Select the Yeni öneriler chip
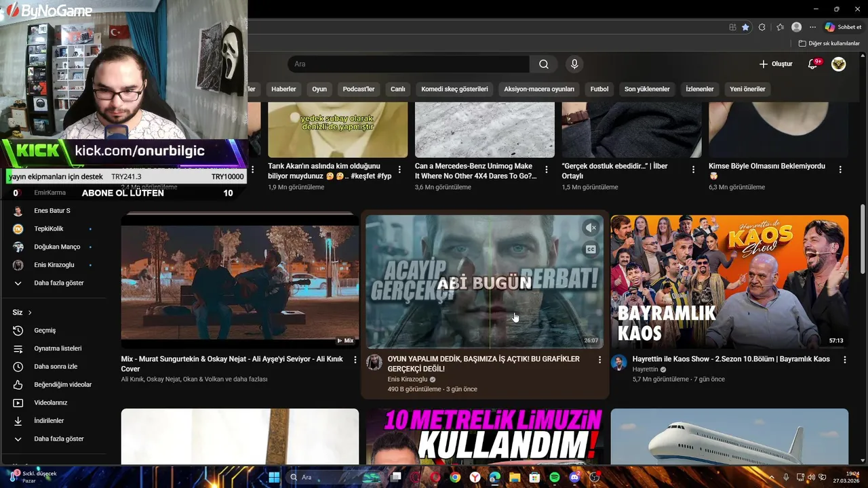 (x=747, y=89)
